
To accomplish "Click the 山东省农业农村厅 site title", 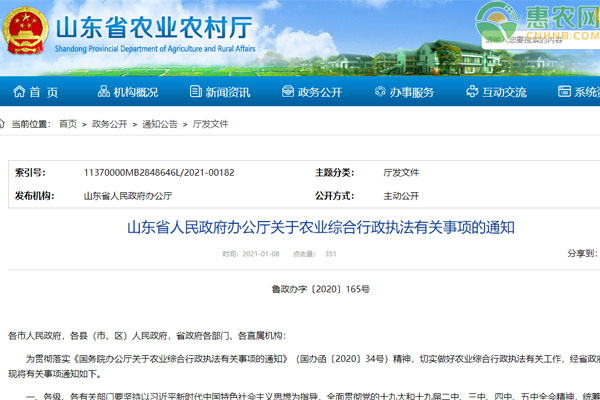I will [154, 28].
